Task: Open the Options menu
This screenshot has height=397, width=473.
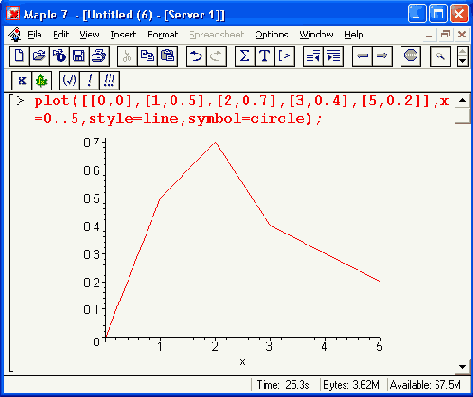Action: click(x=272, y=34)
